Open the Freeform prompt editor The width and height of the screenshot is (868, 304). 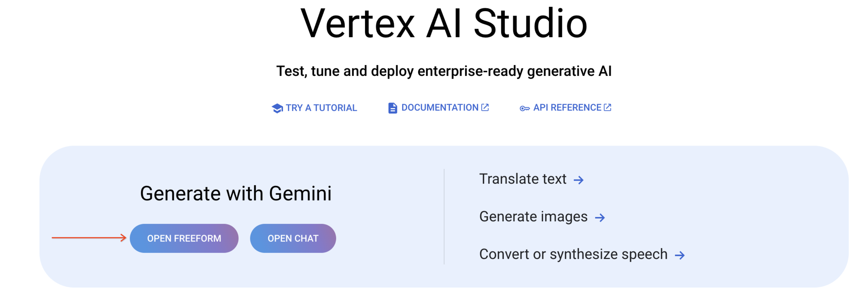click(x=184, y=238)
